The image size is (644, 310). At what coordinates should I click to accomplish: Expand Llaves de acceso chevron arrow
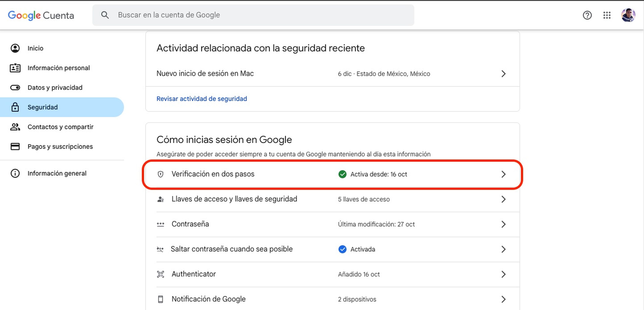coord(503,199)
